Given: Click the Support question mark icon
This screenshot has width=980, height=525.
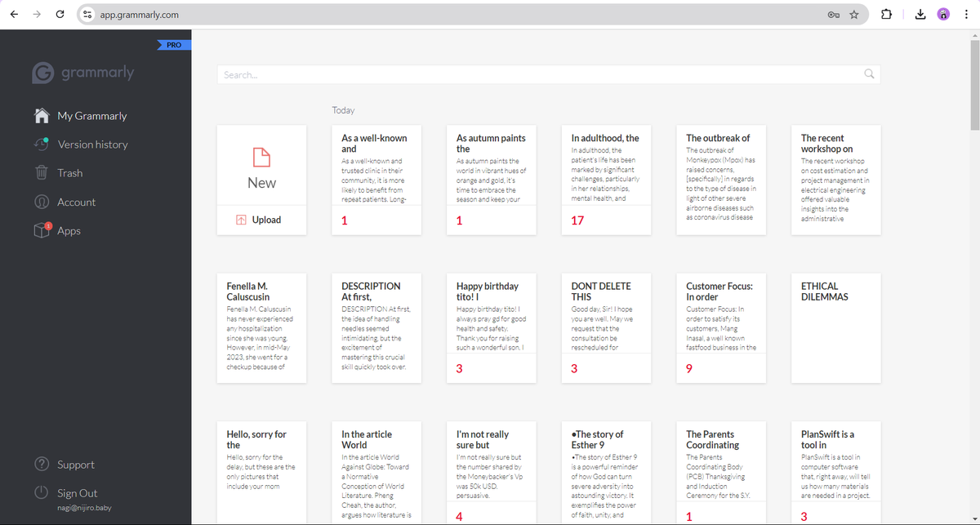Looking at the screenshot, I should coord(41,465).
